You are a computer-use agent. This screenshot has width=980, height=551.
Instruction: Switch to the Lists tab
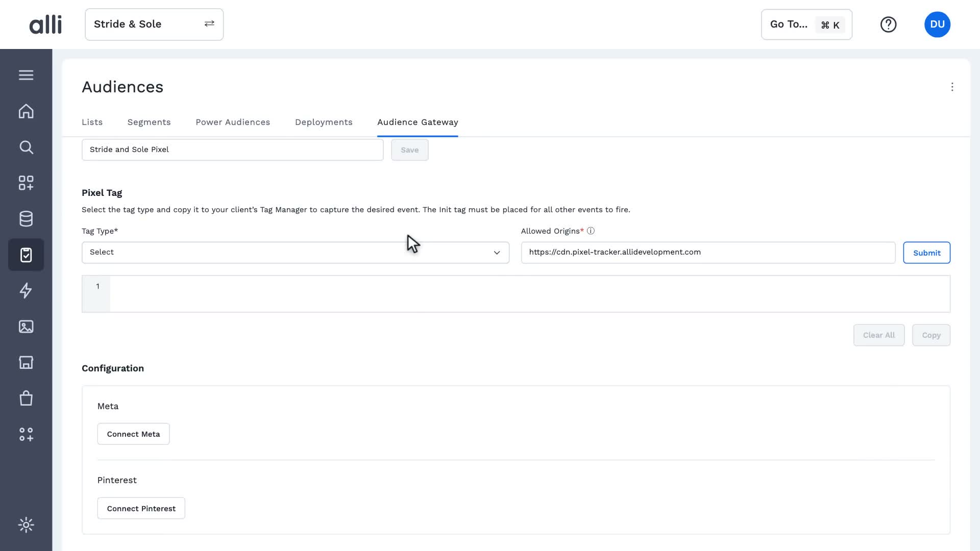[92, 122]
